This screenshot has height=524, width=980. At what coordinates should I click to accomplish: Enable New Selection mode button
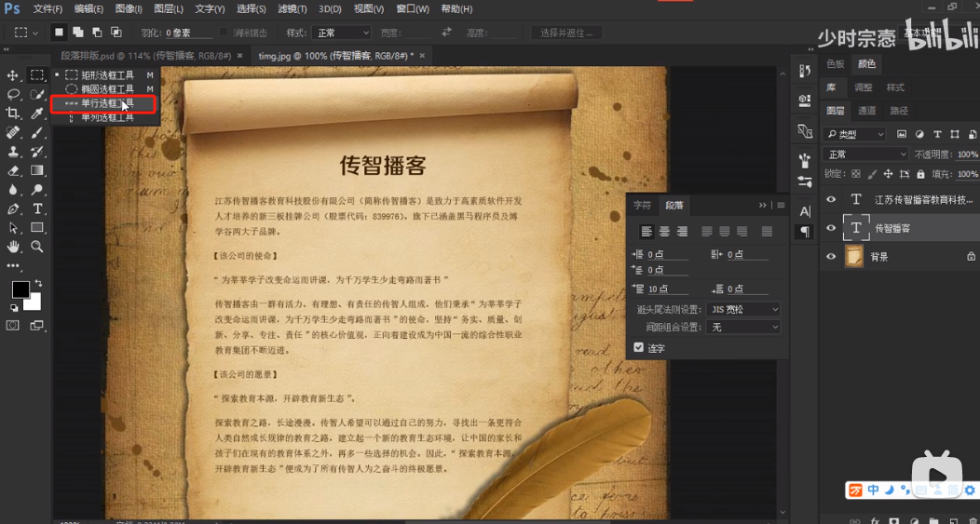59,32
